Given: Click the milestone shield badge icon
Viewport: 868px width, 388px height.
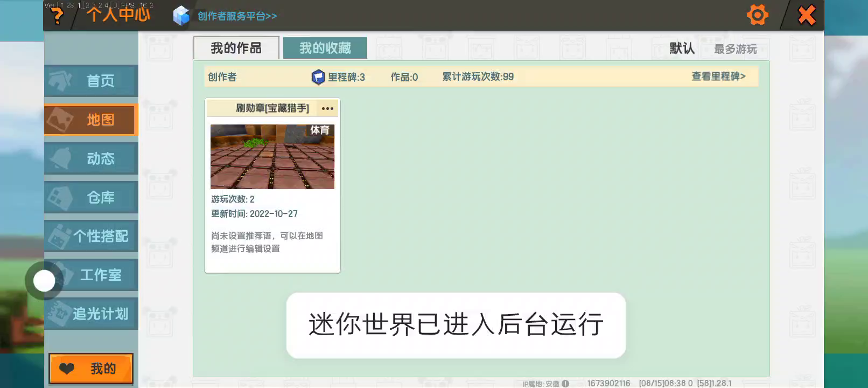Looking at the screenshot, I should coord(318,77).
